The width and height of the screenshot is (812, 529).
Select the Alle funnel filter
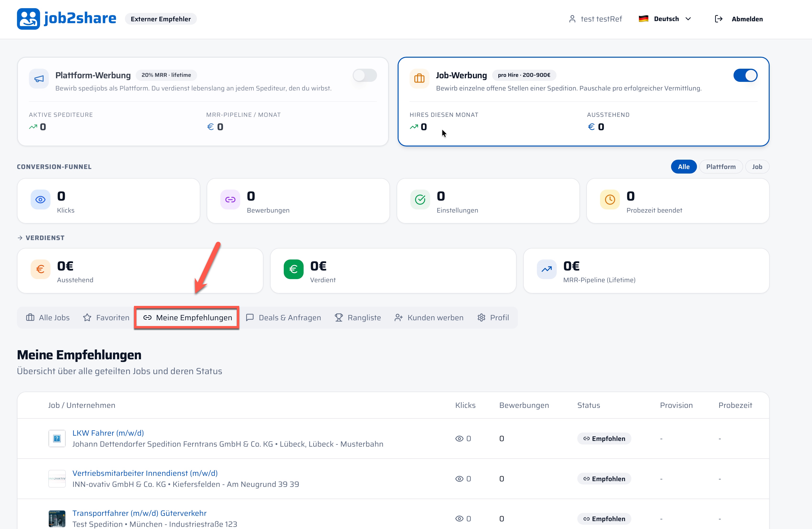pos(684,167)
